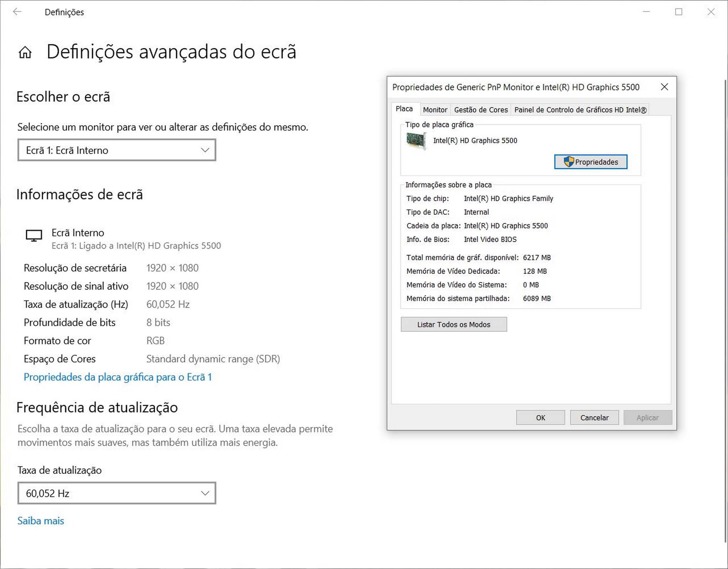Click the monitor icon beside Ecrã Interno
Viewport: 728px width, 569px height.
coord(34,236)
